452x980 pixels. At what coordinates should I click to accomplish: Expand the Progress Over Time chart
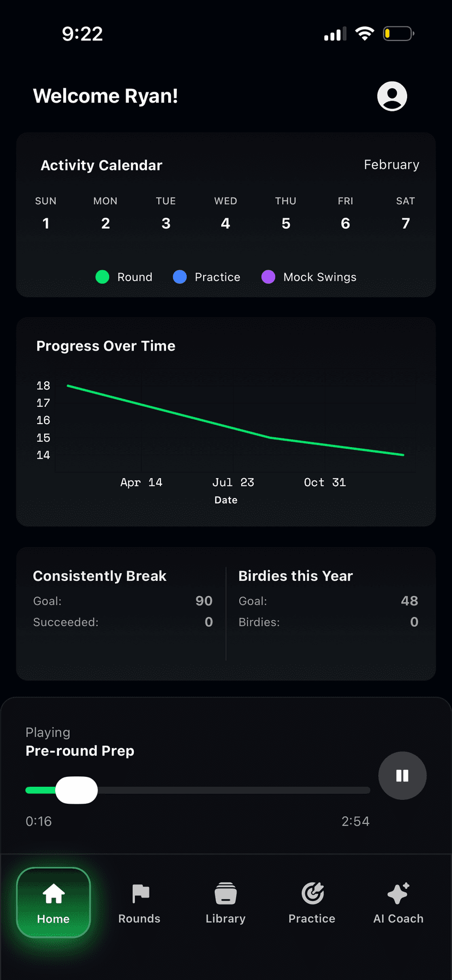106,346
